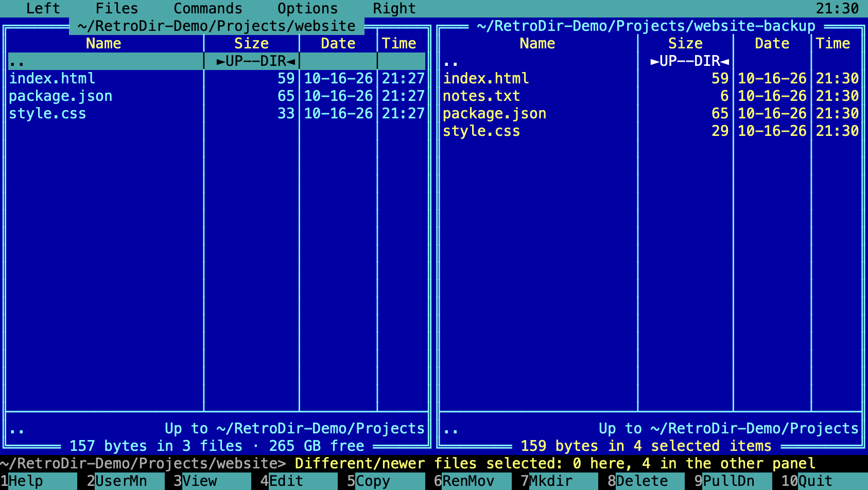Screen dimensions: 868x490
Task: Click the size 33 of style.css
Action: click(x=286, y=114)
